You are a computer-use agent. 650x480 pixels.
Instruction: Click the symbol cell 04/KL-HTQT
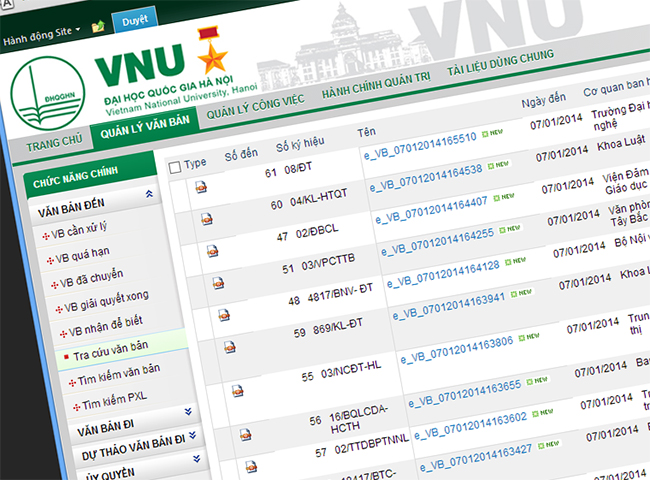(x=318, y=197)
